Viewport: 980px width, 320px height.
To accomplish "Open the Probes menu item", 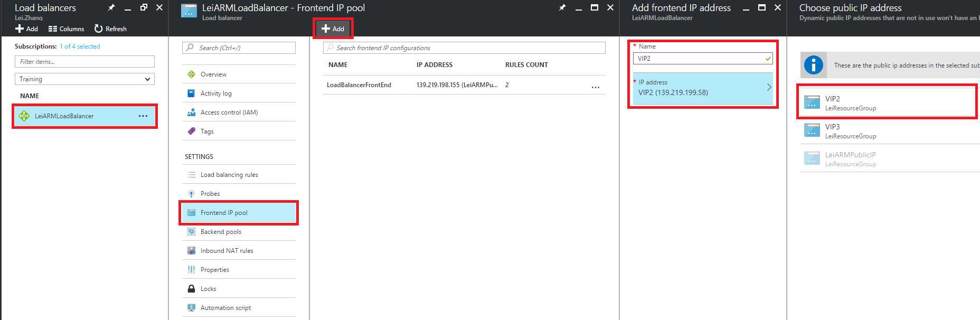I will [x=239, y=194].
